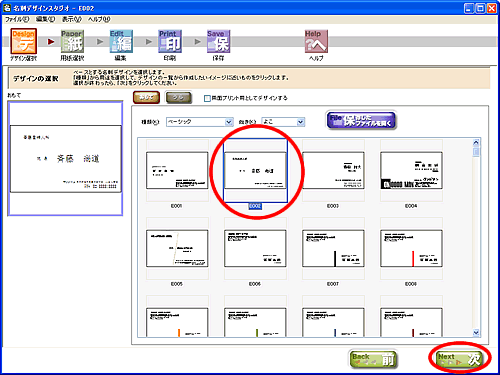Screen dimensions: 500x375
Task: Click the E002 label text
Action: (255, 206)
